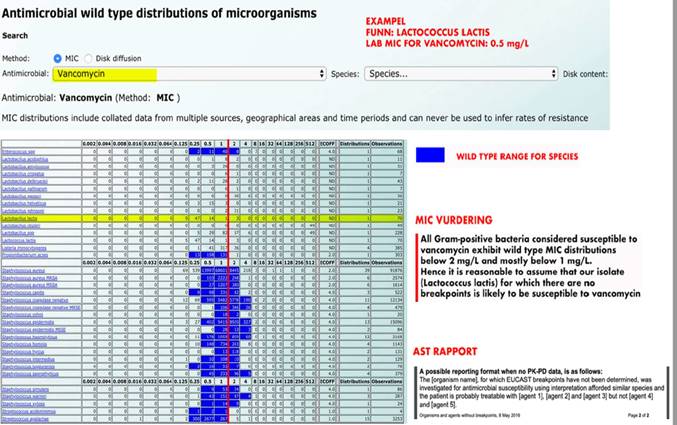Open the Staphylococcus haemolyticus link
This screenshot has height=425, width=677.
(29, 337)
